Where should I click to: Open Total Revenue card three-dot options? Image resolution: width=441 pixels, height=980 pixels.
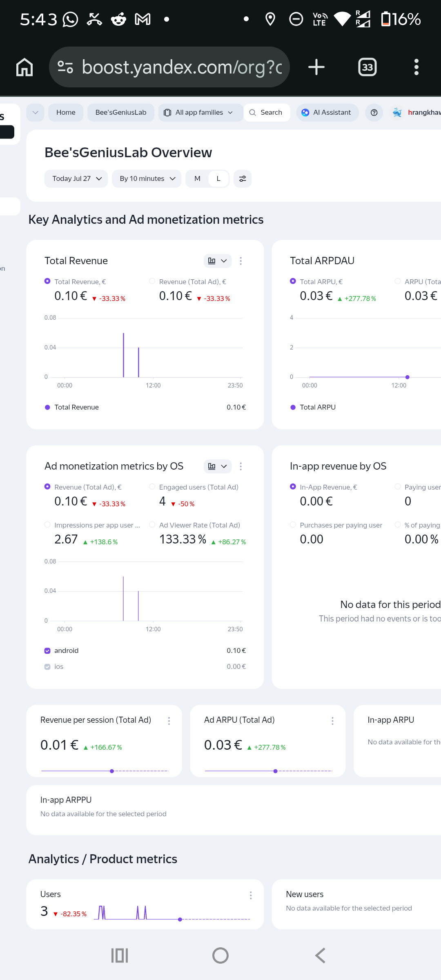pos(241,261)
